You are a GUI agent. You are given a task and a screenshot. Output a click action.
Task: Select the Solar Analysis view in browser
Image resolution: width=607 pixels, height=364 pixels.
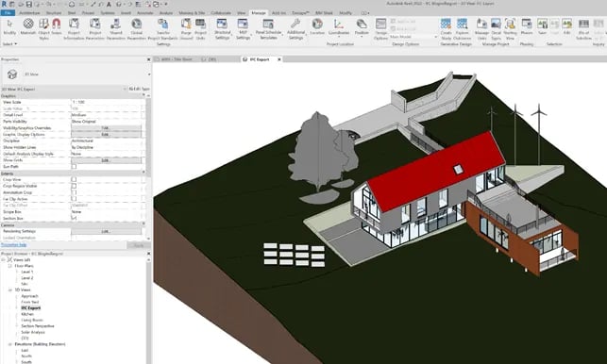tap(33, 332)
